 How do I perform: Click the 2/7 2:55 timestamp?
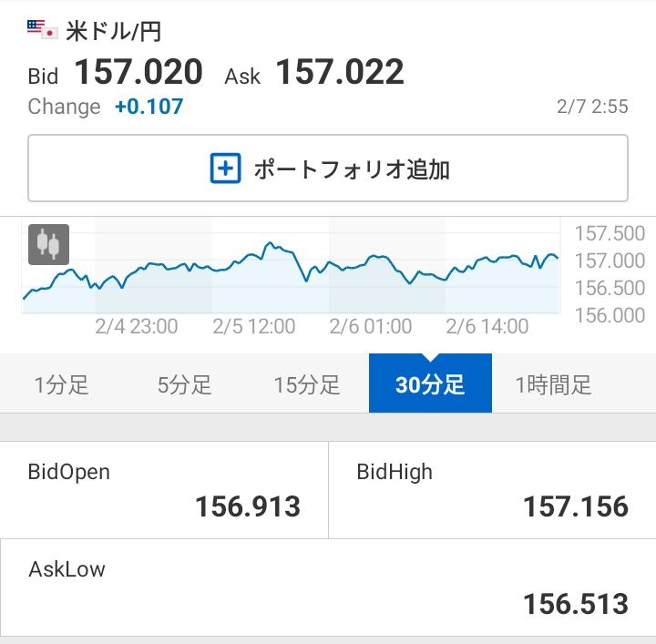coord(592,107)
